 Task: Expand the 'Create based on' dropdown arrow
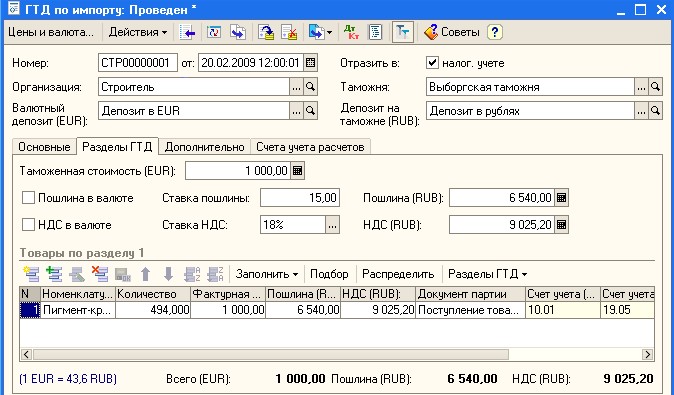tap(330, 32)
